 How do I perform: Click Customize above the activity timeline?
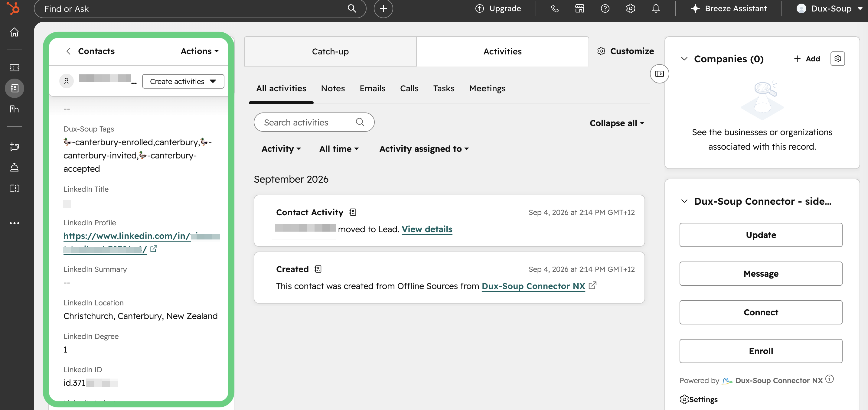(x=626, y=51)
